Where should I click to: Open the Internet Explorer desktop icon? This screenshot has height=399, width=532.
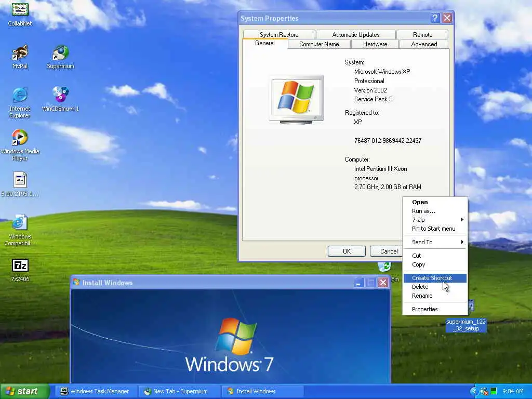[x=20, y=102]
